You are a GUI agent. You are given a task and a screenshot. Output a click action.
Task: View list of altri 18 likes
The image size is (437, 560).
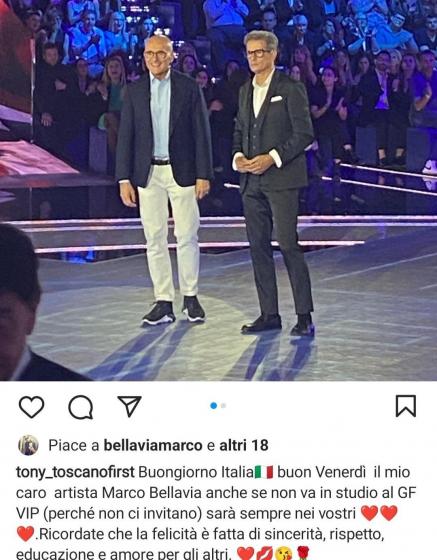tap(244, 445)
